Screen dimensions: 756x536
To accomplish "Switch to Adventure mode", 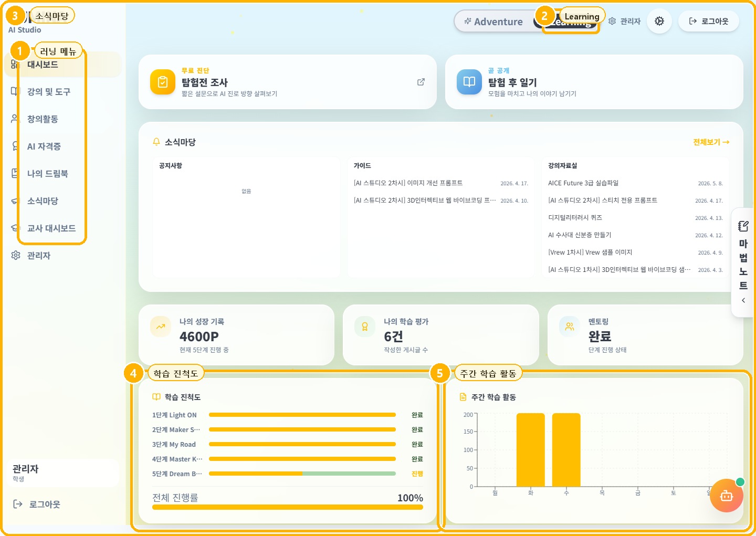I will tap(493, 22).
